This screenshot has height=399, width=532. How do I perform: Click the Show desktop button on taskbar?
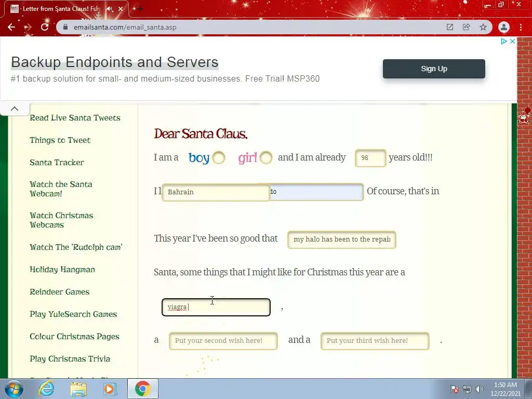[528, 389]
